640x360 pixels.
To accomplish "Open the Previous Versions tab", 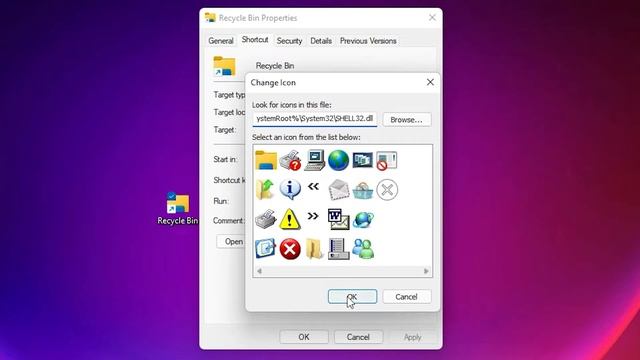I will click(368, 41).
